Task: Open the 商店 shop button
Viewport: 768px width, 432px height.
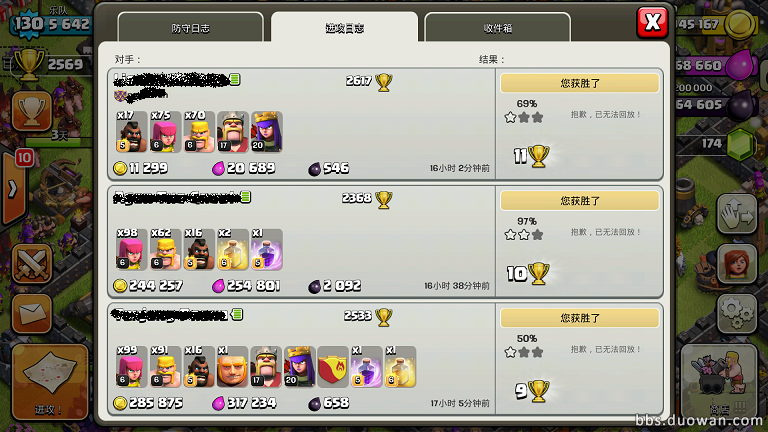Action: (720, 381)
